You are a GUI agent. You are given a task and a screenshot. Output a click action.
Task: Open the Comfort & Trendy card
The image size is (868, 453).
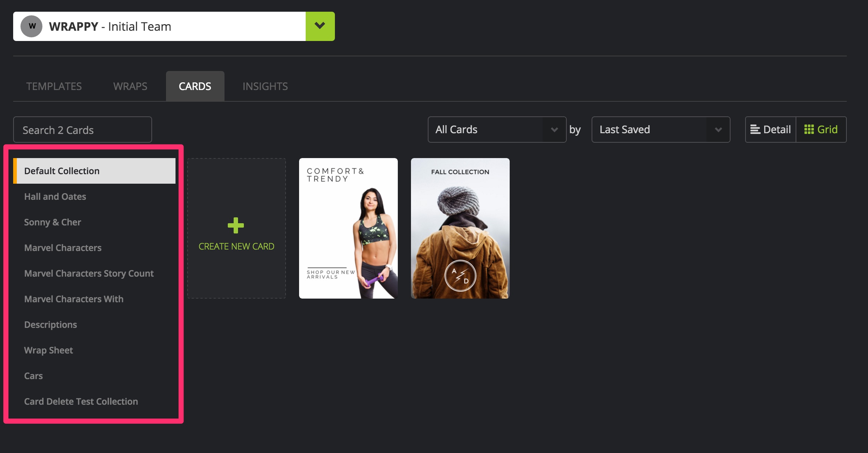[348, 228]
